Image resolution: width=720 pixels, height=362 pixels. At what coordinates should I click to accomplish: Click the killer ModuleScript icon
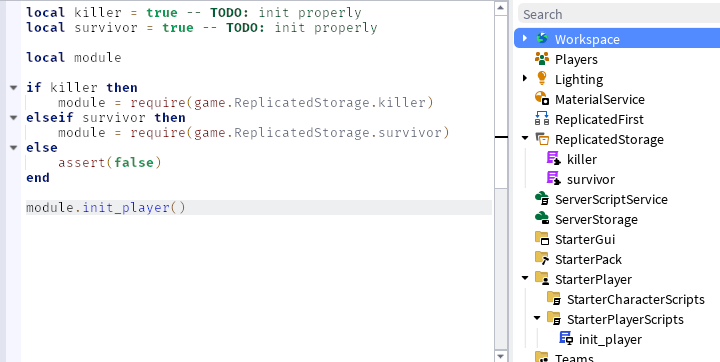(x=554, y=158)
